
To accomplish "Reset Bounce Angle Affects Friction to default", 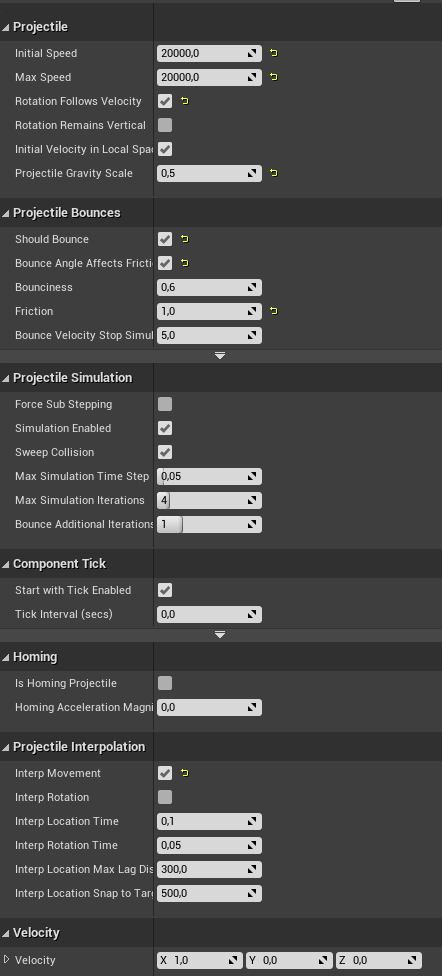I will coord(184,263).
